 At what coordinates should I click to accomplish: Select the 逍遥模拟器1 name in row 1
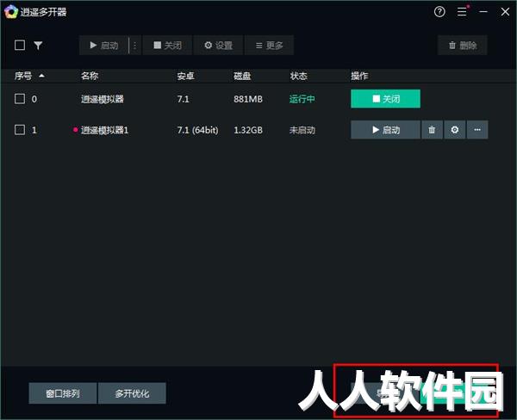pos(104,130)
